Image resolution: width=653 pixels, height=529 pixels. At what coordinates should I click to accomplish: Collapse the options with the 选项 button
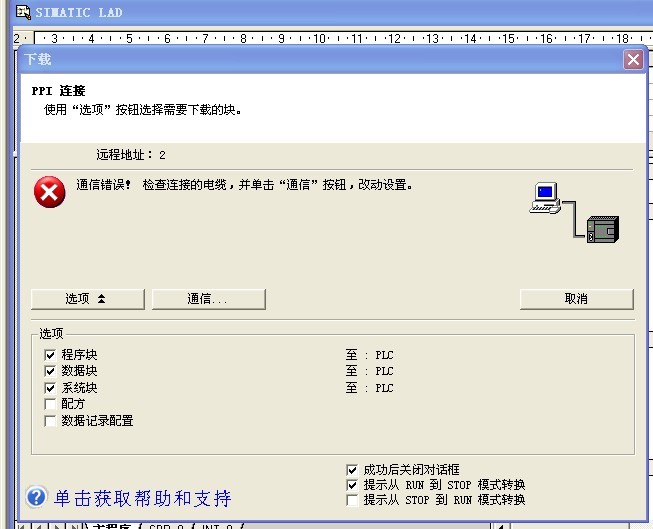coord(88,299)
